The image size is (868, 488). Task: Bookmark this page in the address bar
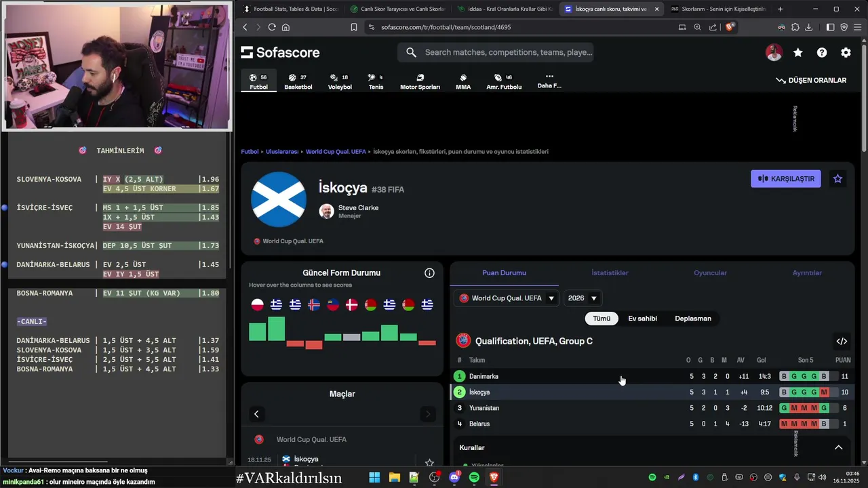(353, 27)
